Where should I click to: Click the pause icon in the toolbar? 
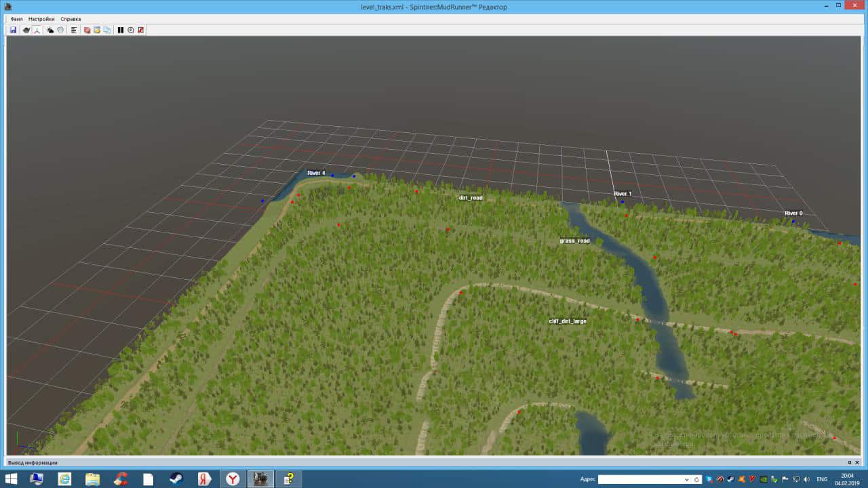(121, 30)
